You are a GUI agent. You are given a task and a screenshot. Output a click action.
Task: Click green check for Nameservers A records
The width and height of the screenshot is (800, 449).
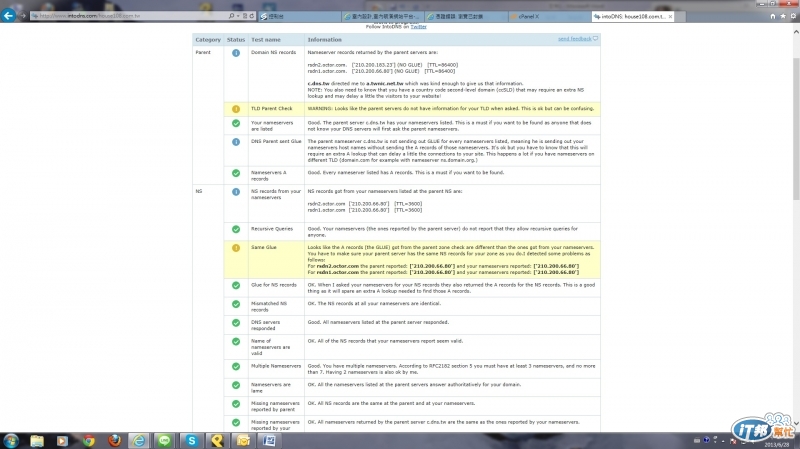pos(236,173)
